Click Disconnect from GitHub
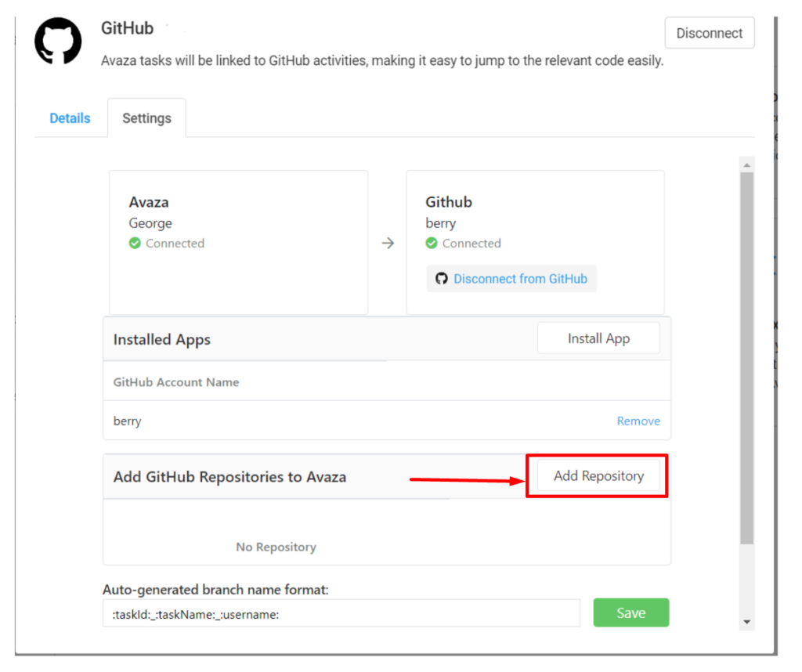This screenshot has height=672, width=802. tap(511, 279)
